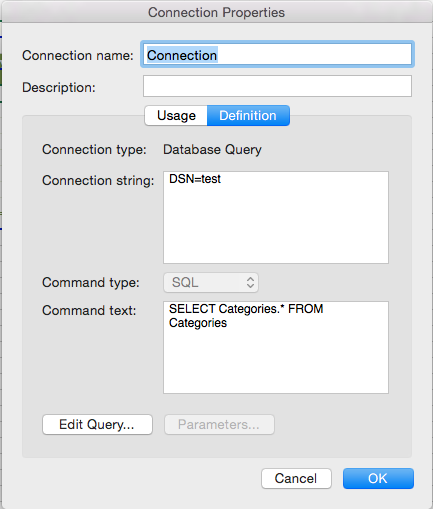Click the "Connection type:" label
This screenshot has height=509, width=433.
94,149
